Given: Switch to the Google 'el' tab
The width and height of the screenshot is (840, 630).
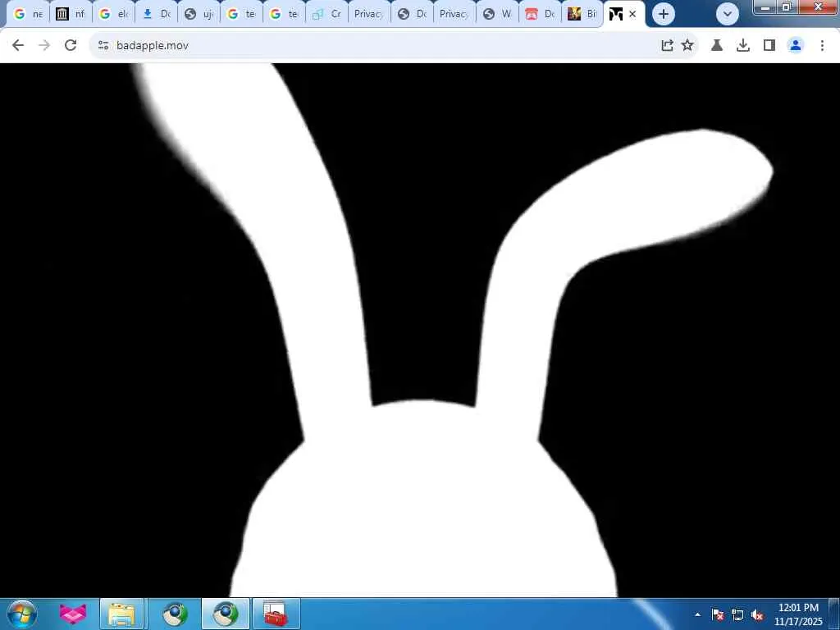Looking at the screenshot, I should [113, 14].
